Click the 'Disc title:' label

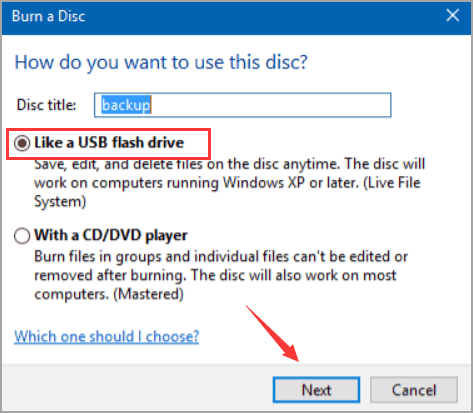click(x=46, y=105)
